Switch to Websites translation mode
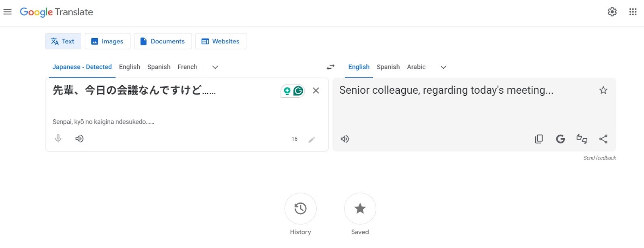The width and height of the screenshot is (644, 248). [x=221, y=41]
